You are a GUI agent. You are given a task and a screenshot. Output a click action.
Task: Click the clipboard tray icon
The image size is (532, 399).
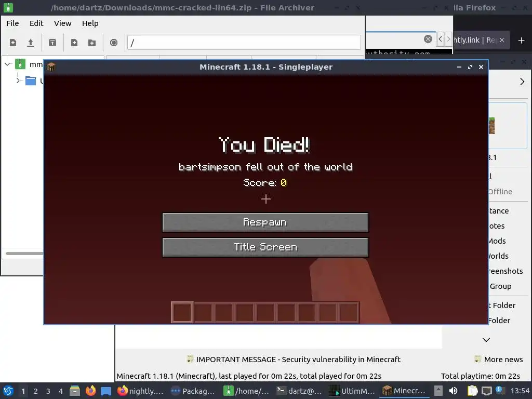point(472,391)
